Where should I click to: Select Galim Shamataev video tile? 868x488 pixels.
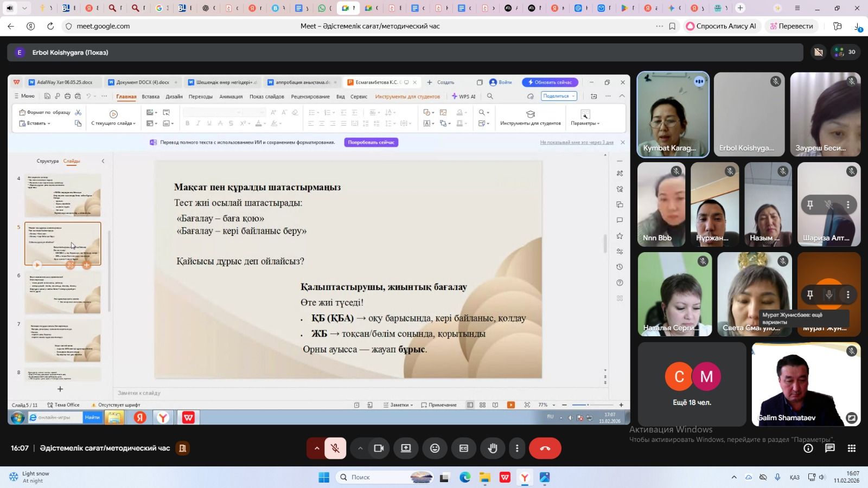click(x=806, y=384)
